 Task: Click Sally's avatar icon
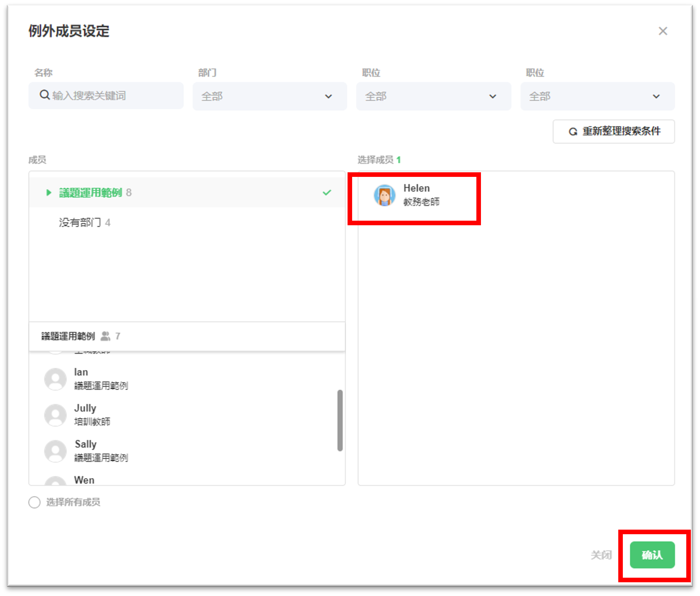coord(55,451)
